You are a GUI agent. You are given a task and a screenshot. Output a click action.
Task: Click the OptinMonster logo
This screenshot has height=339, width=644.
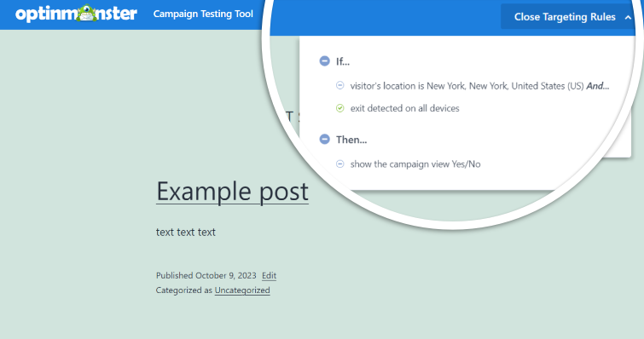coord(76,14)
